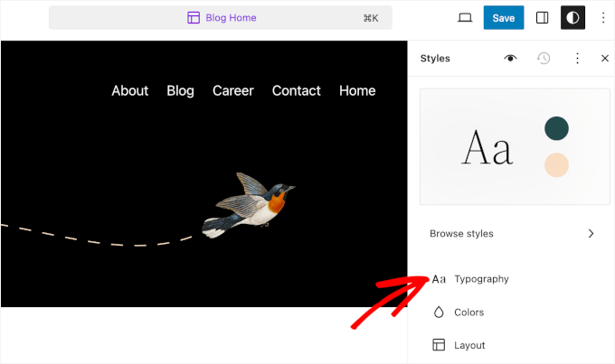Click the template icon beside Blog Home
Viewport: 615px width, 364px height.
pyautogui.click(x=193, y=18)
